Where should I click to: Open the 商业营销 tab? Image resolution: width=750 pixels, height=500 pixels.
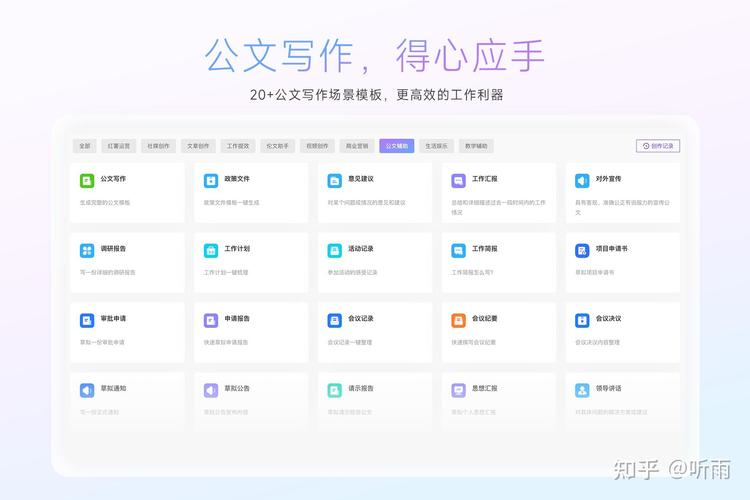point(357,146)
